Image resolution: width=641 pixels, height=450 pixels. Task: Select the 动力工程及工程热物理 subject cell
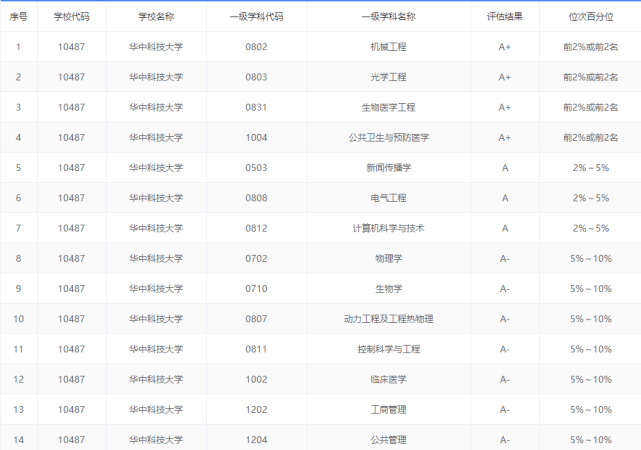pos(388,319)
